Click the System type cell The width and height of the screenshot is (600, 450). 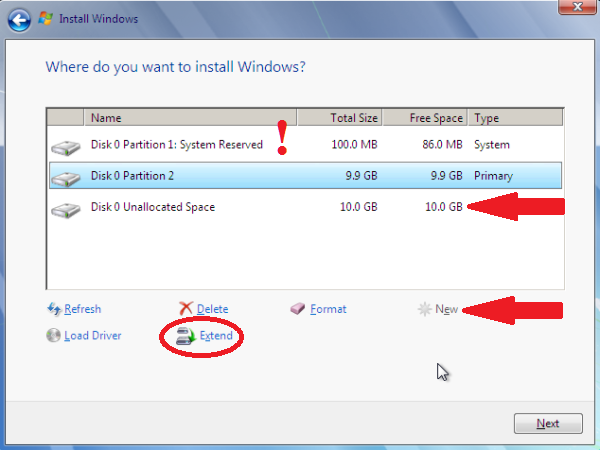click(x=492, y=145)
